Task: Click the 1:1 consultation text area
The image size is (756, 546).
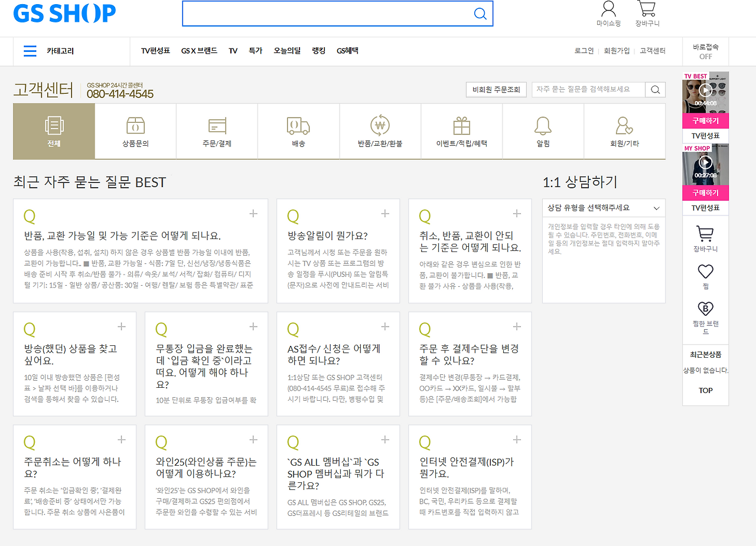Action: point(604,260)
